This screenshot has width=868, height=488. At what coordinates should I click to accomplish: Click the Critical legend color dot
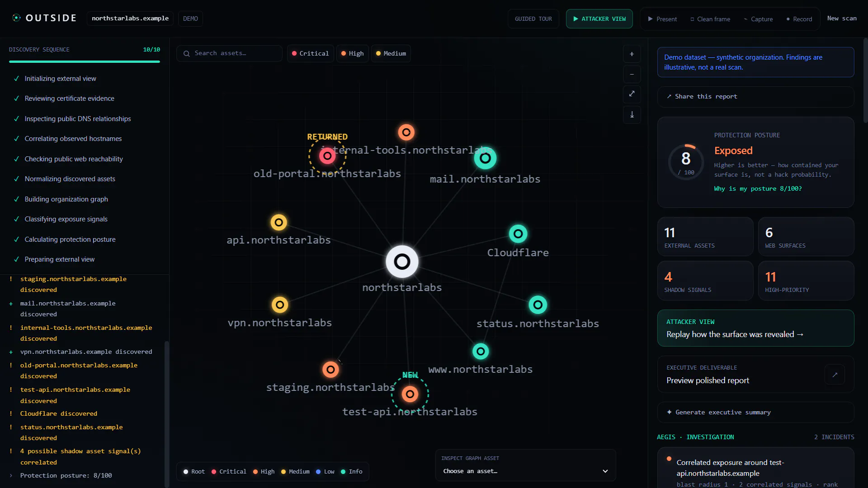point(214,472)
